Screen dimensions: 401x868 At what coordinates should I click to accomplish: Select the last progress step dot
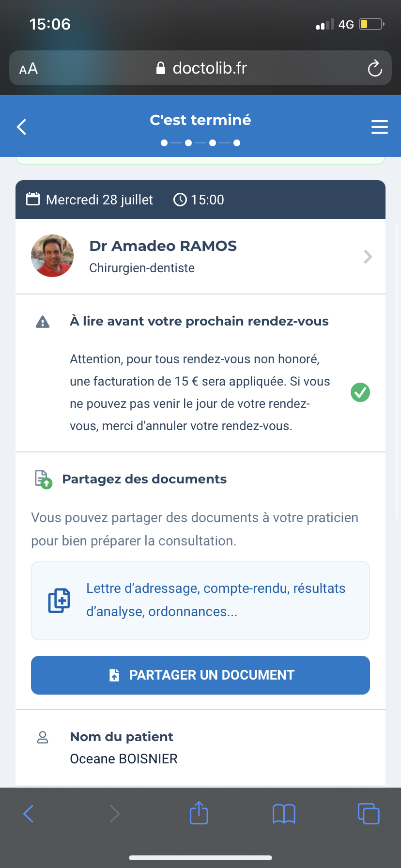[x=237, y=143]
